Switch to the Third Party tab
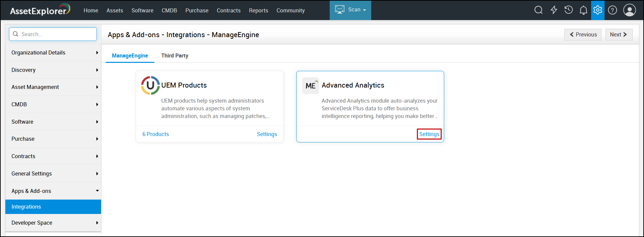 click(x=175, y=55)
